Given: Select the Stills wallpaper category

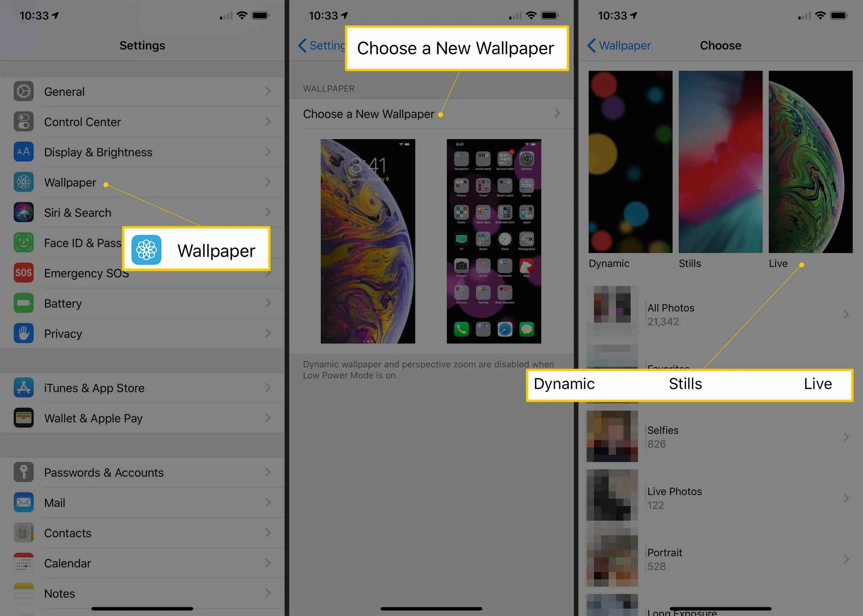Looking at the screenshot, I should click(x=719, y=161).
